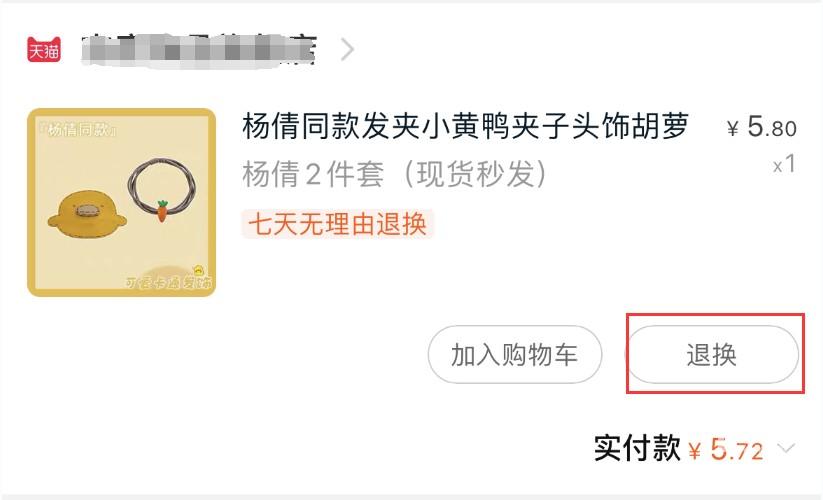
Task: Tap the hair tie ring with carrot
Action: [162, 190]
